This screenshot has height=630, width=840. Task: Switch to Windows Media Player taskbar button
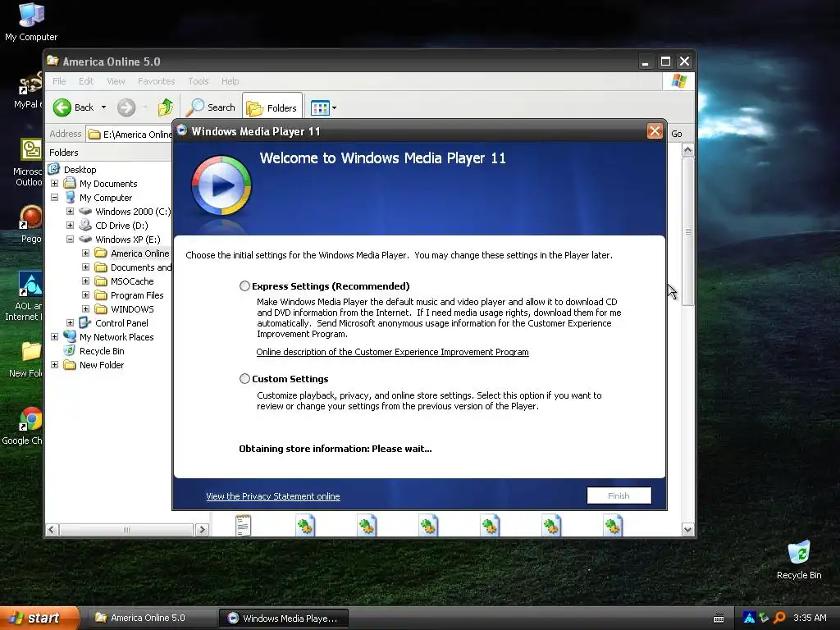[284, 619]
